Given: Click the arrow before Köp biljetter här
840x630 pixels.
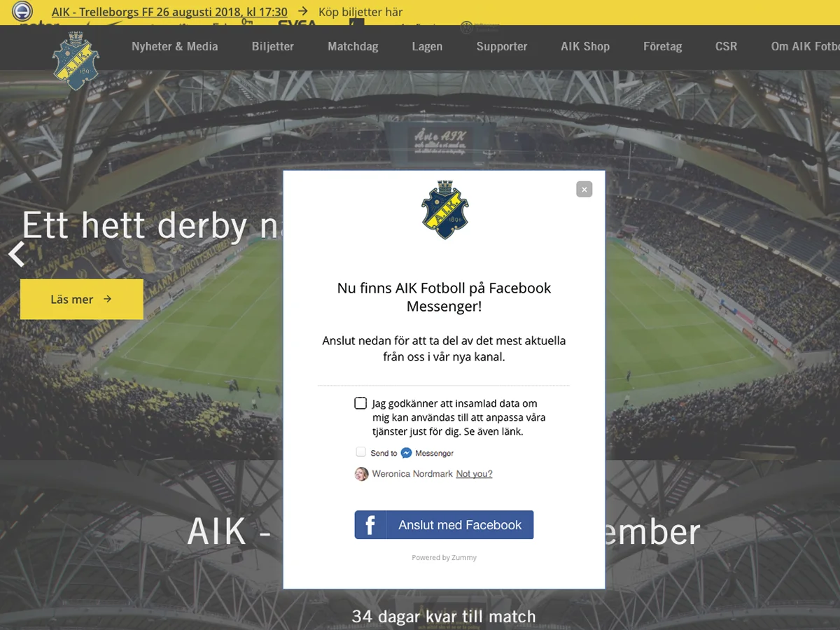Looking at the screenshot, I should click(x=302, y=12).
